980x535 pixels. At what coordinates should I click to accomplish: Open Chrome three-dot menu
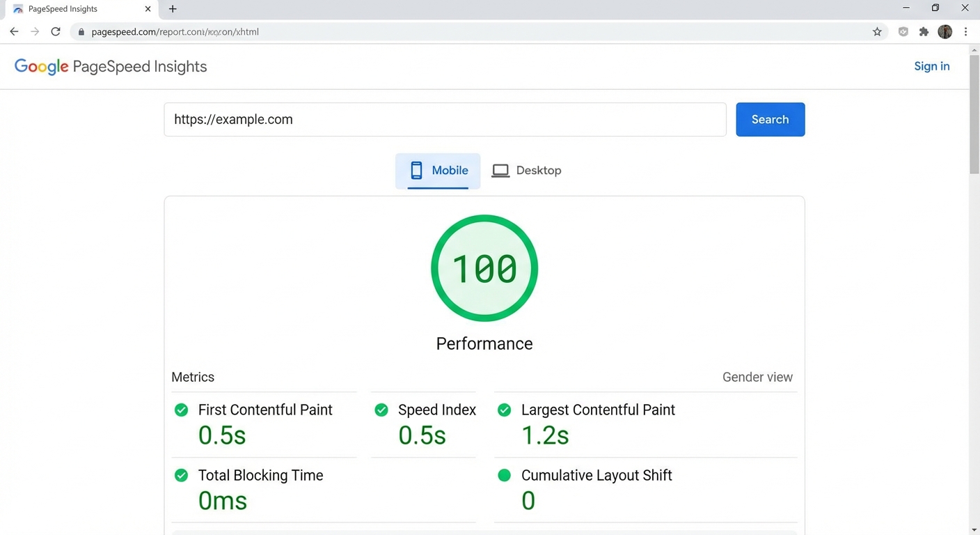pos(965,31)
